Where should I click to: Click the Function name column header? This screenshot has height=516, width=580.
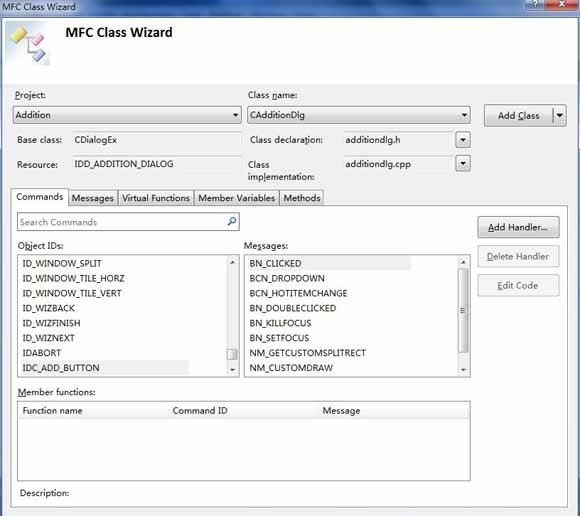point(94,411)
